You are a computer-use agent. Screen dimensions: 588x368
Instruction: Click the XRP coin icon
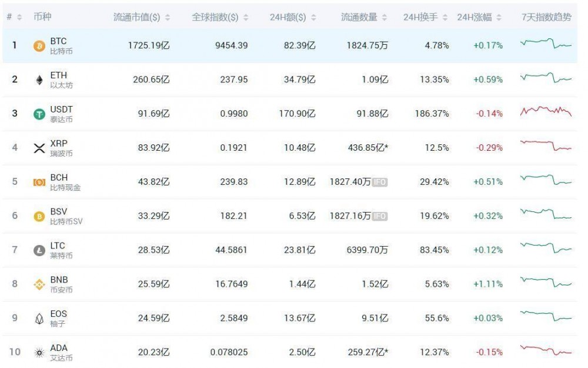click(x=39, y=148)
